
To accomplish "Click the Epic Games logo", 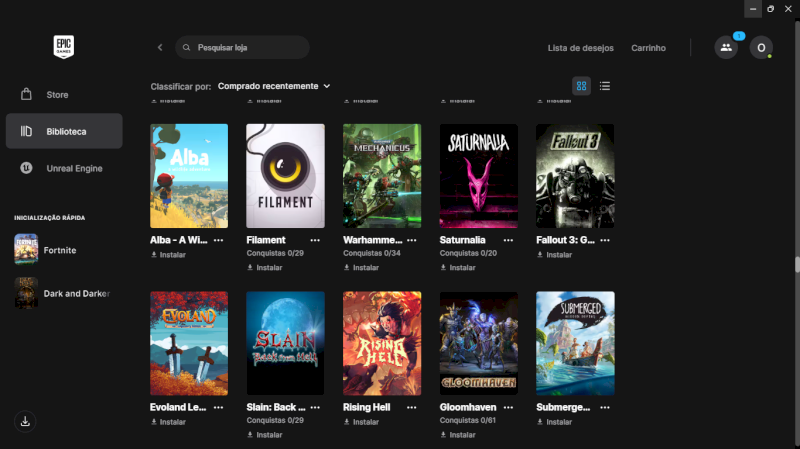I will 64,47.
